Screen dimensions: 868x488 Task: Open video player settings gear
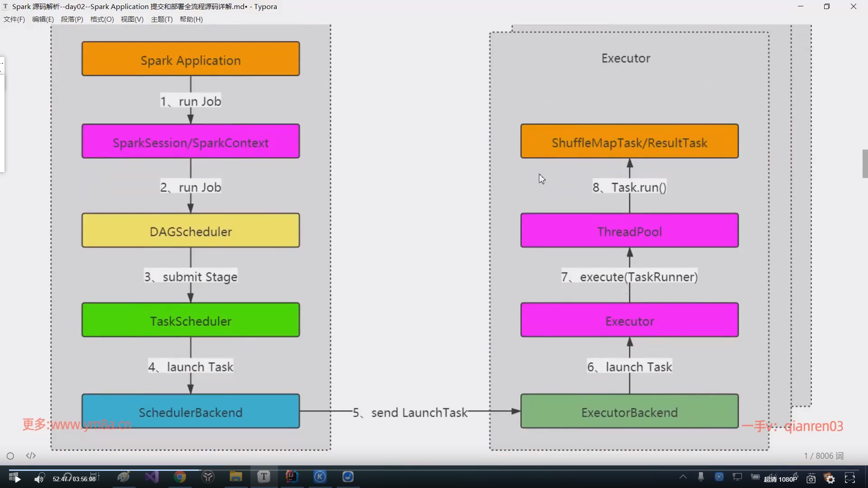coord(830,479)
